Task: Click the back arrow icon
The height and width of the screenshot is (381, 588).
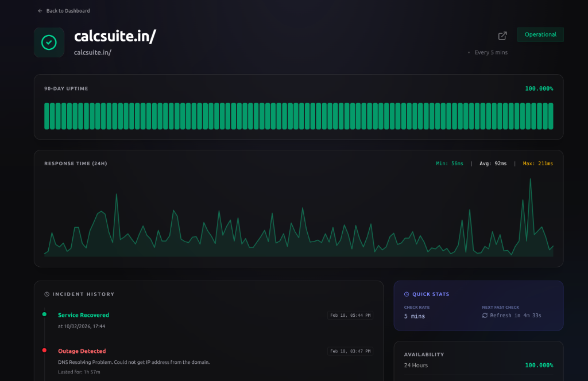Action: click(x=40, y=11)
